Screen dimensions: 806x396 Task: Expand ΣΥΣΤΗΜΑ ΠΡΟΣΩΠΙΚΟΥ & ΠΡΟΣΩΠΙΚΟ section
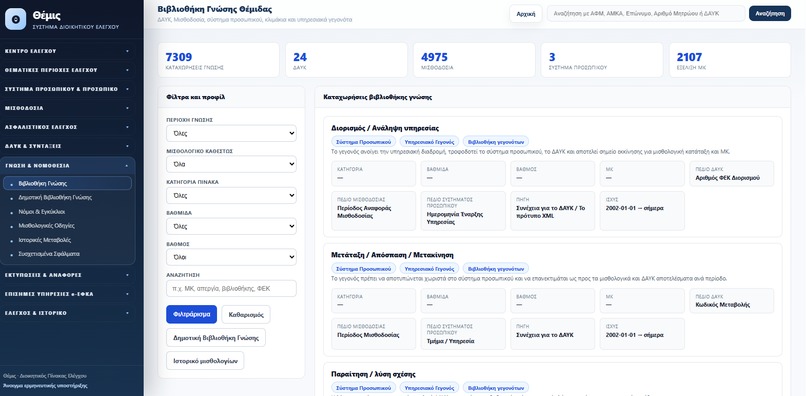point(67,89)
